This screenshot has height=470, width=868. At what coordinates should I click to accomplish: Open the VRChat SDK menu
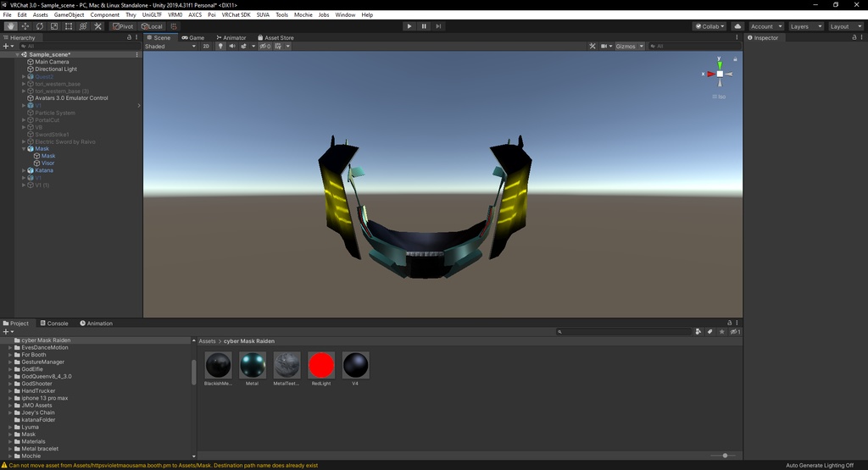tap(236, 15)
